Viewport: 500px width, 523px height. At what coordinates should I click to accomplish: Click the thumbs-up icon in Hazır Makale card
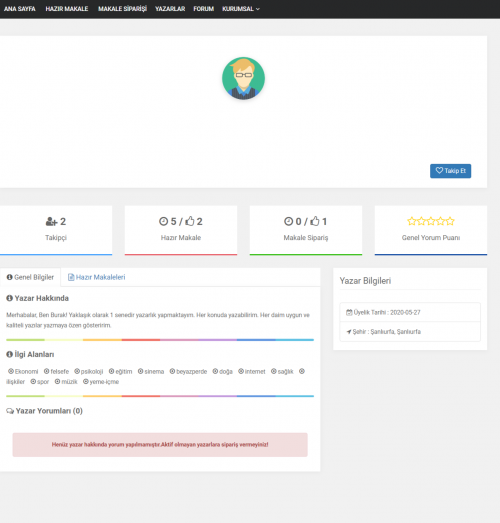coord(190,221)
